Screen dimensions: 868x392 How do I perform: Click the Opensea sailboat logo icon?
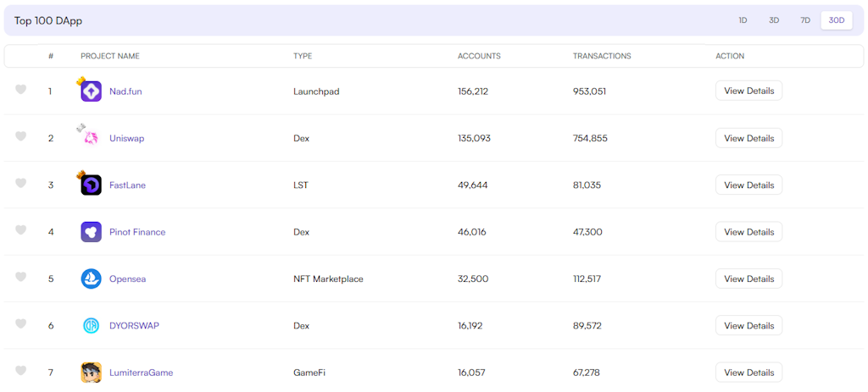point(91,279)
